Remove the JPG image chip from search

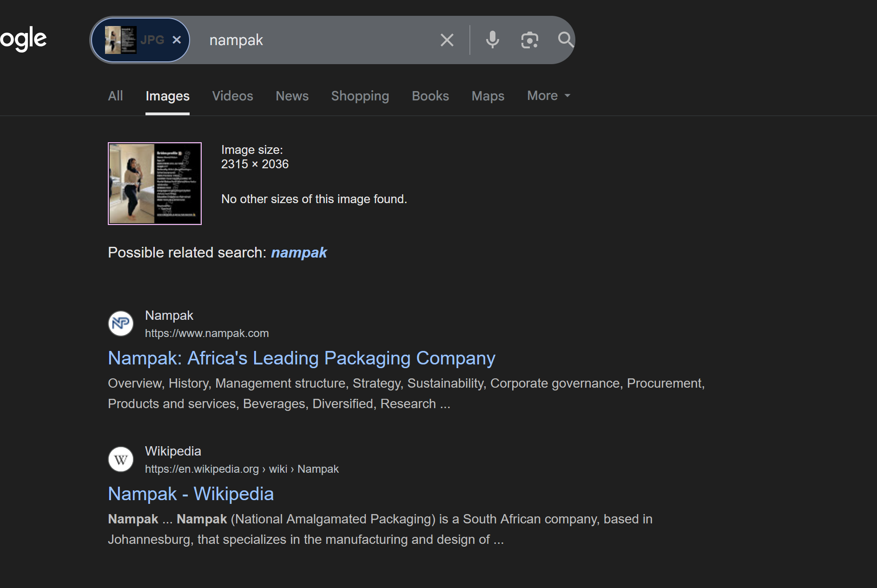(x=177, y=40)
